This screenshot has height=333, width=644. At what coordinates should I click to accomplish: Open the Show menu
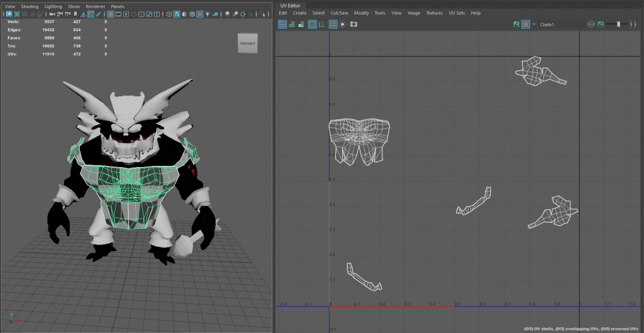tap(74, 6)
